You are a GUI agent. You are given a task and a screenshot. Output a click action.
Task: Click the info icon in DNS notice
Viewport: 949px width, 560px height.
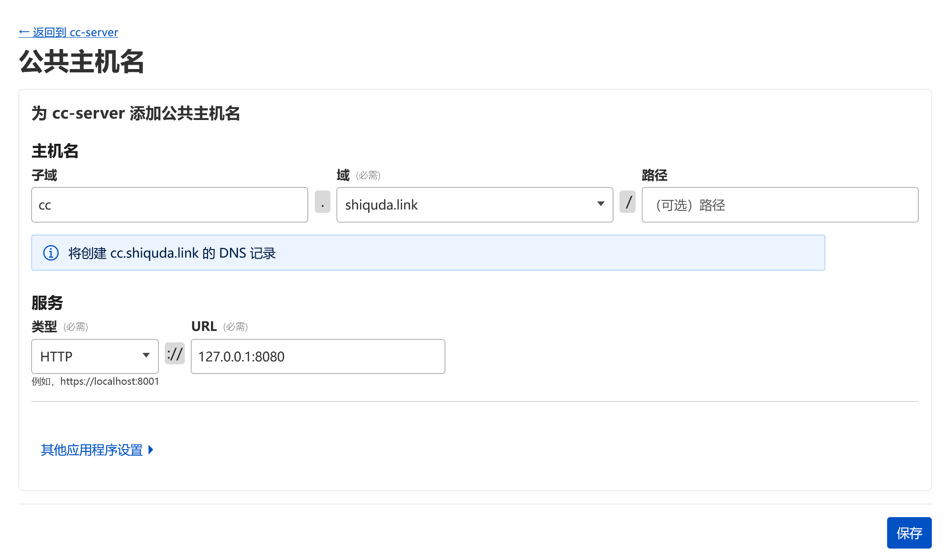coord(51,253)
